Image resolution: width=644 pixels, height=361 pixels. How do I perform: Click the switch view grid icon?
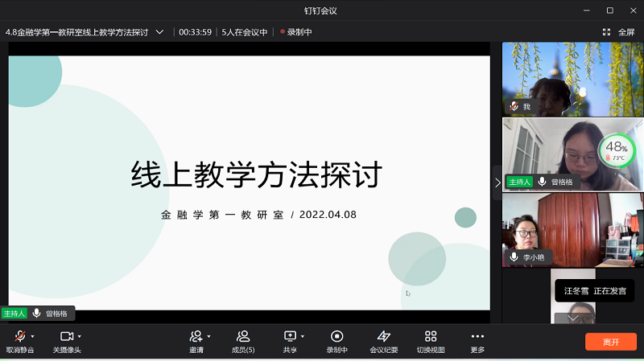coord(431,336)
